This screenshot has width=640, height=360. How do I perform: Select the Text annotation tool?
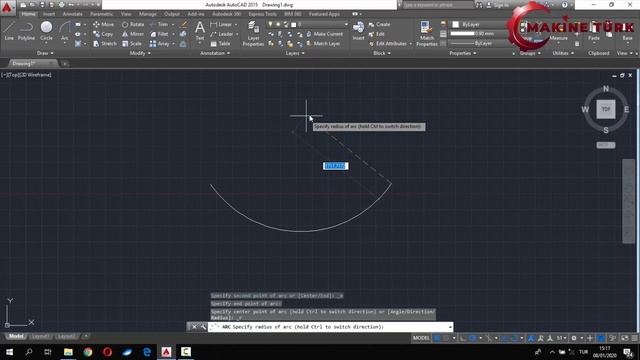200,31
